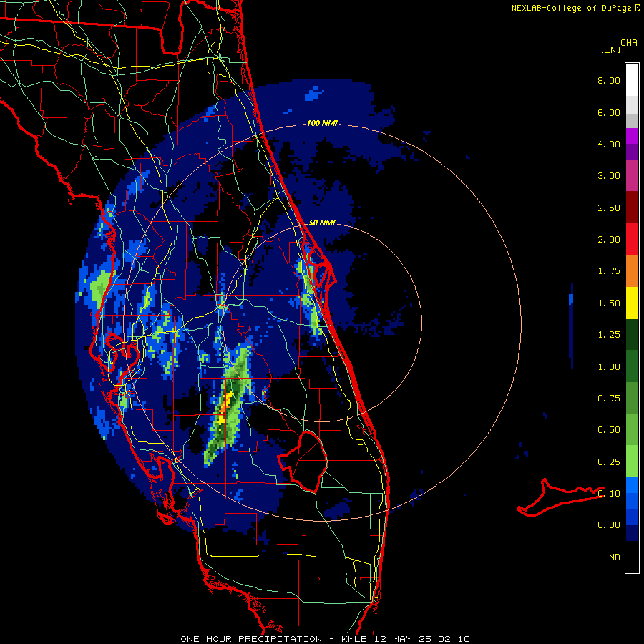Click the 8.00 legend value
644x644 pixels.
pyautogui.click(x=609, y=80)
